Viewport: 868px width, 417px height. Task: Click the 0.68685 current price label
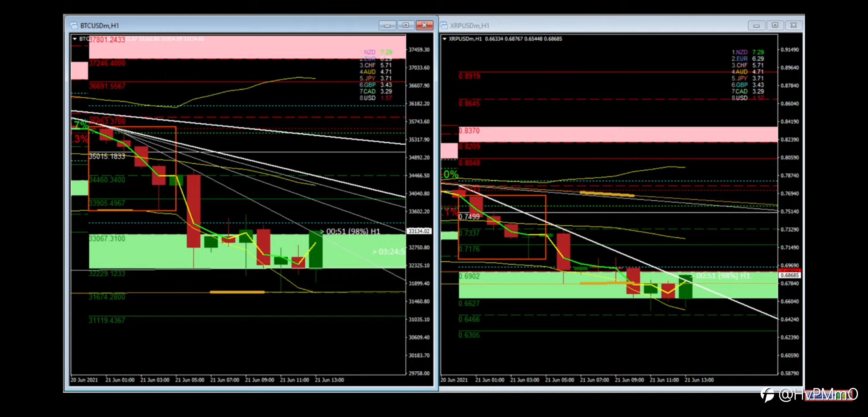click(x=789, y=275)
